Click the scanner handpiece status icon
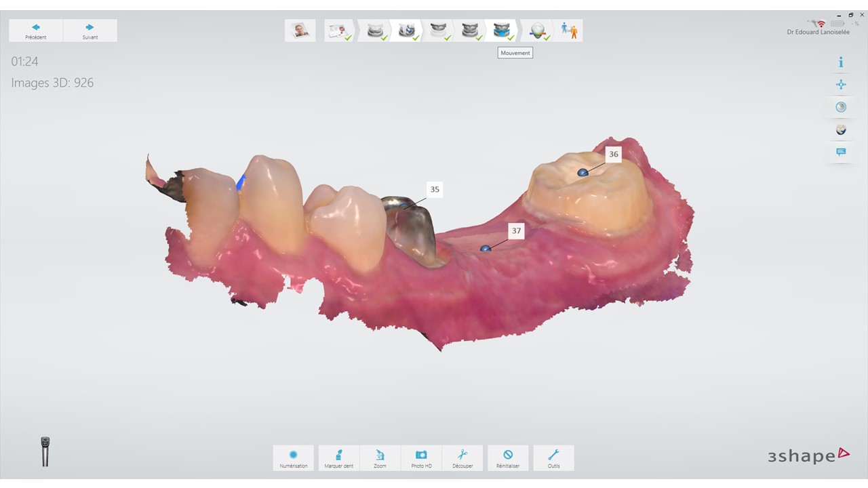Viewport: 868px width, 488px height. tap(45, 451)
